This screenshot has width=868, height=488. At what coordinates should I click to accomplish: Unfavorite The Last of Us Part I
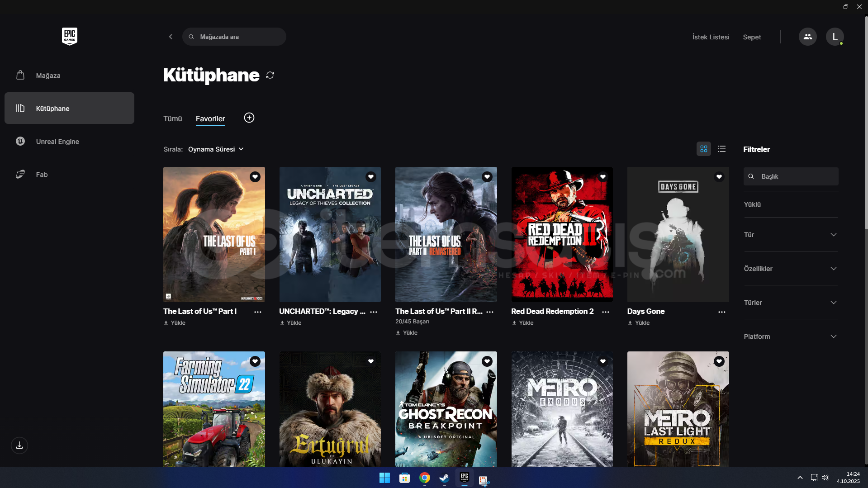(x=255, y=177)
